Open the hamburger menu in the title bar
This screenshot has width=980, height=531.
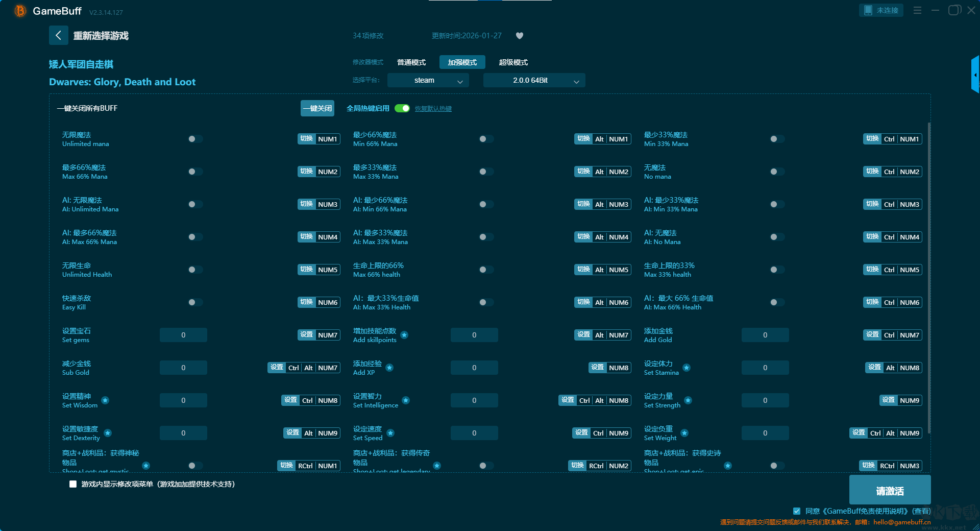[x=917, y=10]
